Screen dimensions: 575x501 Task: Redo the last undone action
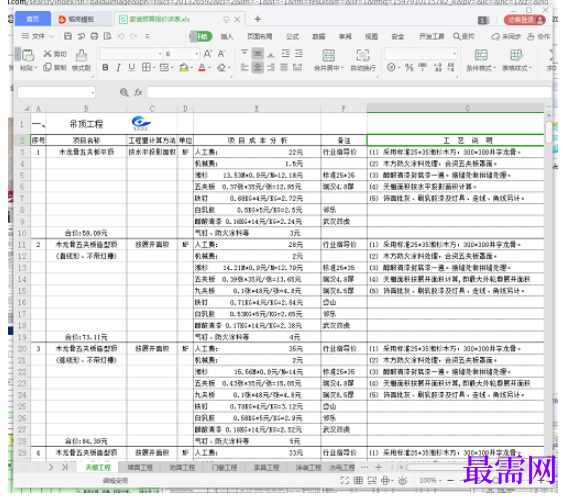click(134, 36)
